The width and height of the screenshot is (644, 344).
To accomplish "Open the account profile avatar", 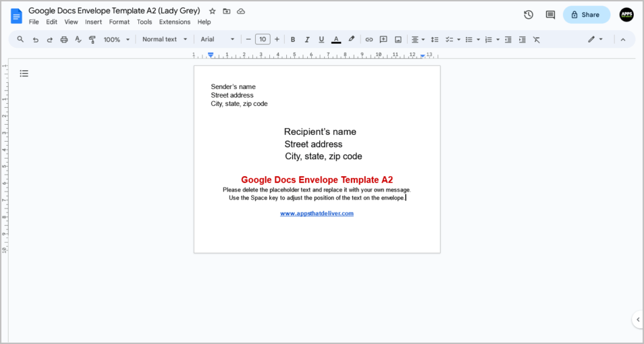I will (626, 15).
